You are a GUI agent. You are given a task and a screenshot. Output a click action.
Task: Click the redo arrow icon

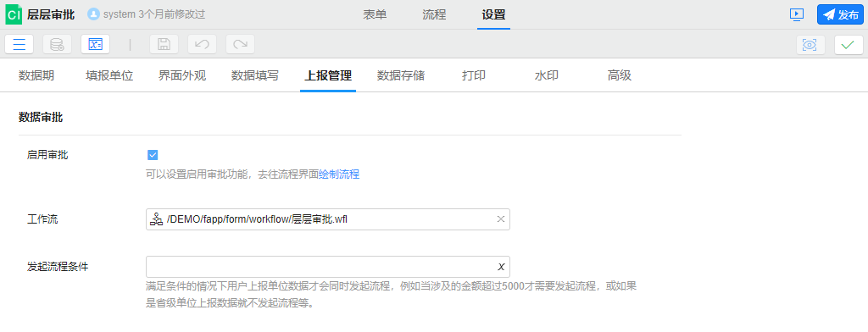point(240,44)
